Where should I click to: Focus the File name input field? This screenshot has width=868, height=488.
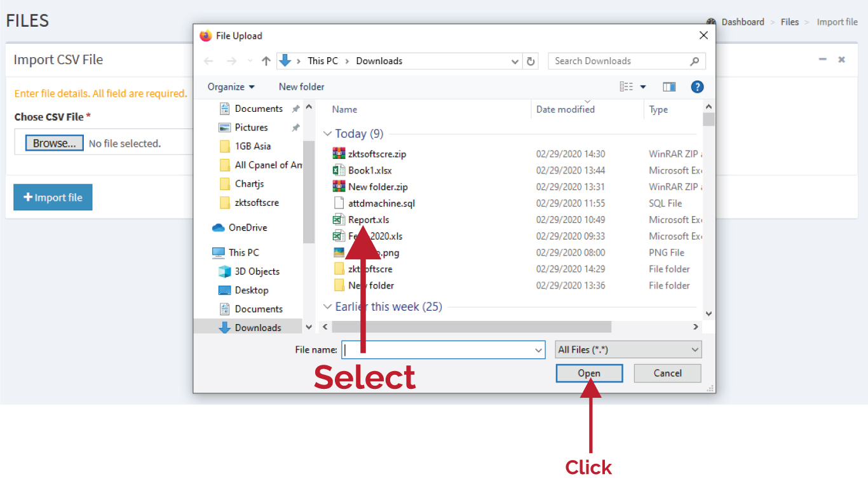[x=444, y=349]
